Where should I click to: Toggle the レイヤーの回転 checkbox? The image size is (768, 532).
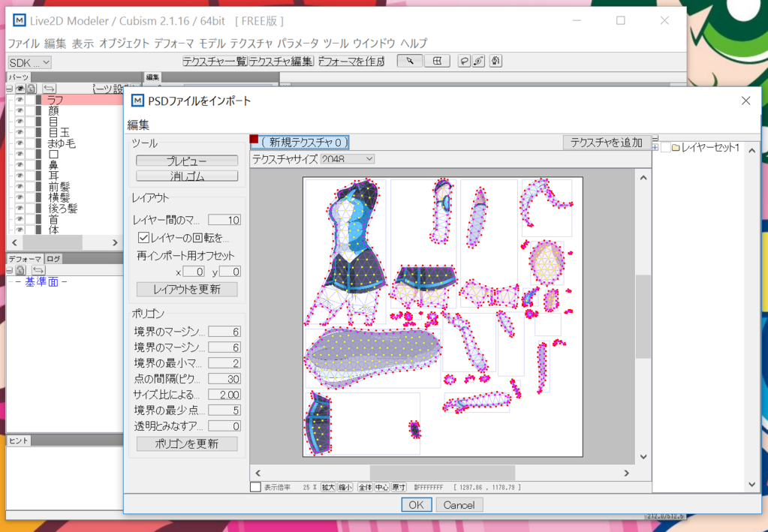coord(143,238)
